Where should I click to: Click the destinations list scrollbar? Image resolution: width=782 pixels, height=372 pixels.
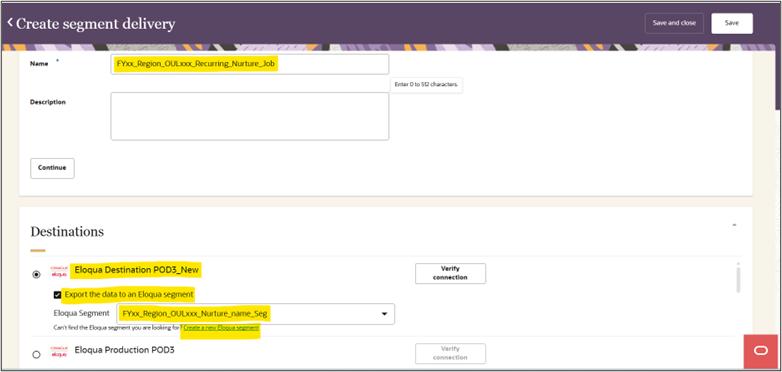coord(738,280)
